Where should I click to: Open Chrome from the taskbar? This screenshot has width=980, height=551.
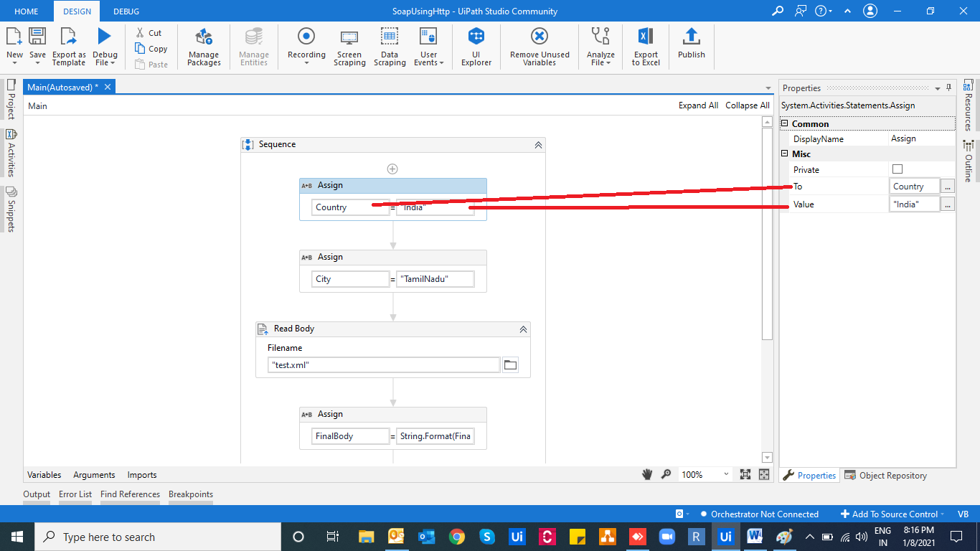pos(457,537)
